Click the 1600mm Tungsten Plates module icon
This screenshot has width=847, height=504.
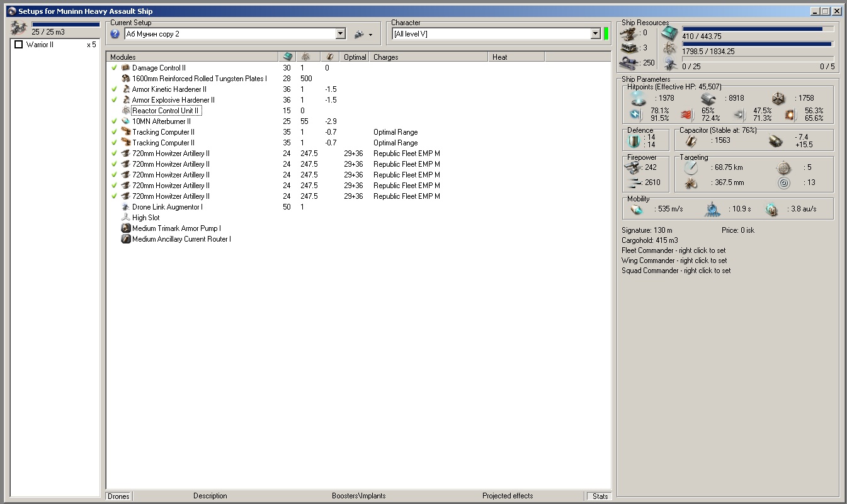point(125,79)
